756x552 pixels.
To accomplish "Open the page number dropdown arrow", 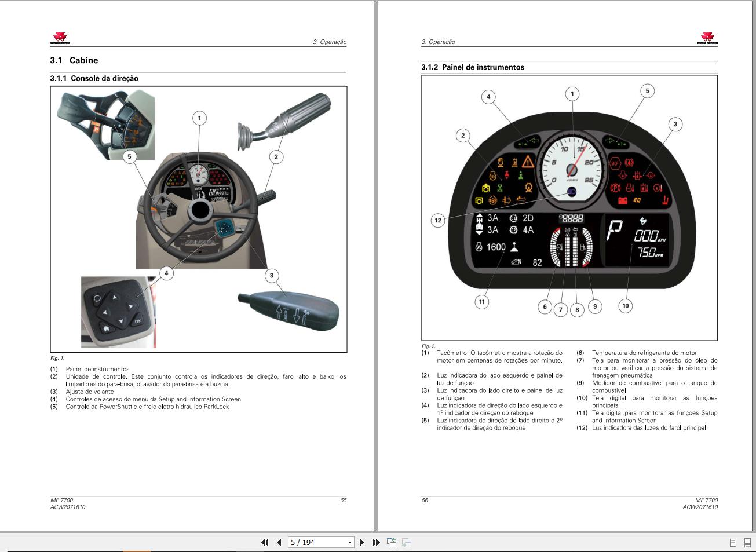I will [x=350, y=543].
